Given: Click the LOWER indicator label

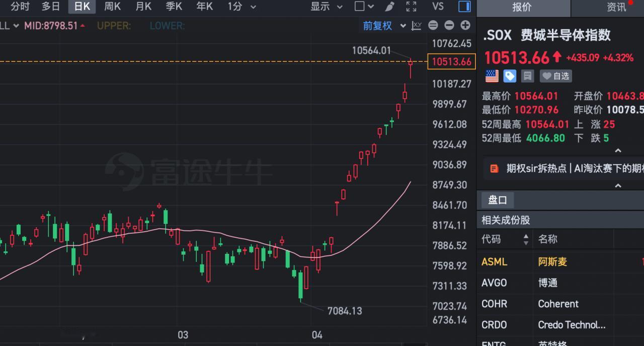Looking at the screenshot, I should [167, 26].
